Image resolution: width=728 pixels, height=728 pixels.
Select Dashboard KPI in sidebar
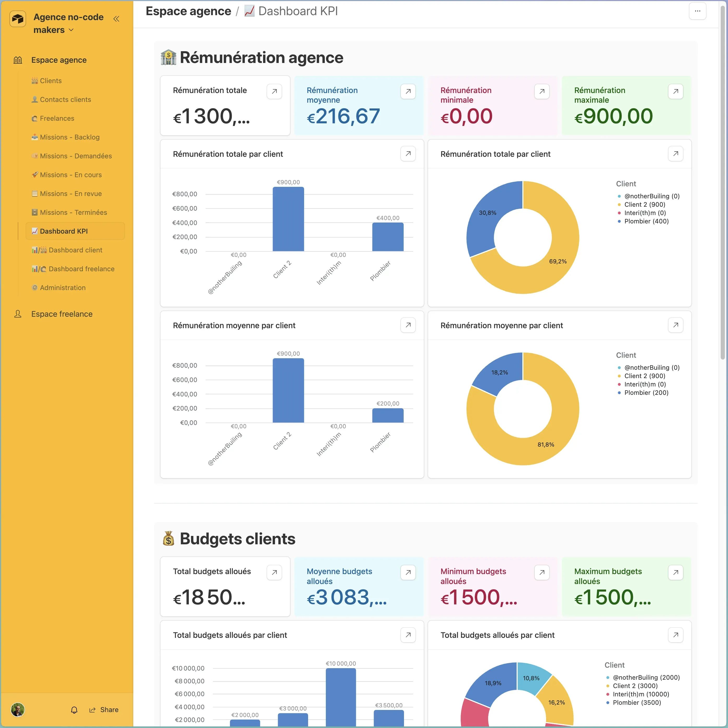[75, 231]
